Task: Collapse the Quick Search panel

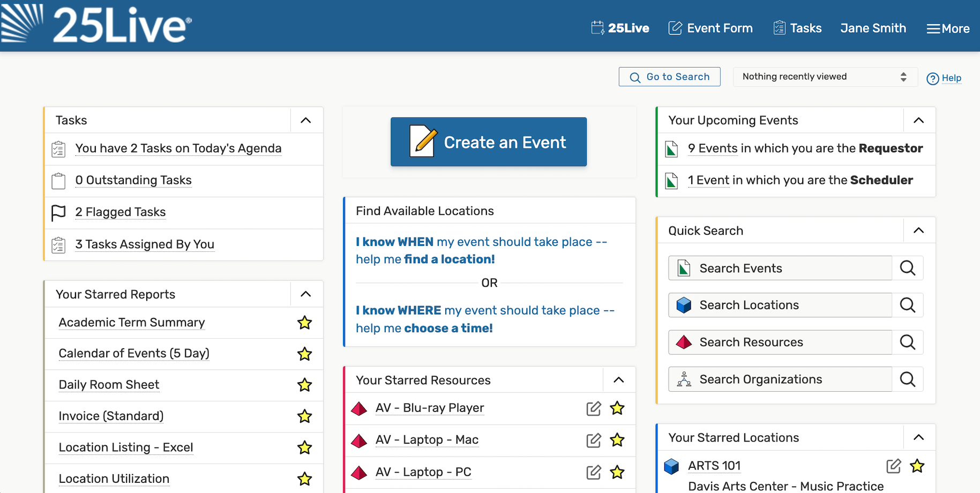Action: pos(919,230)
